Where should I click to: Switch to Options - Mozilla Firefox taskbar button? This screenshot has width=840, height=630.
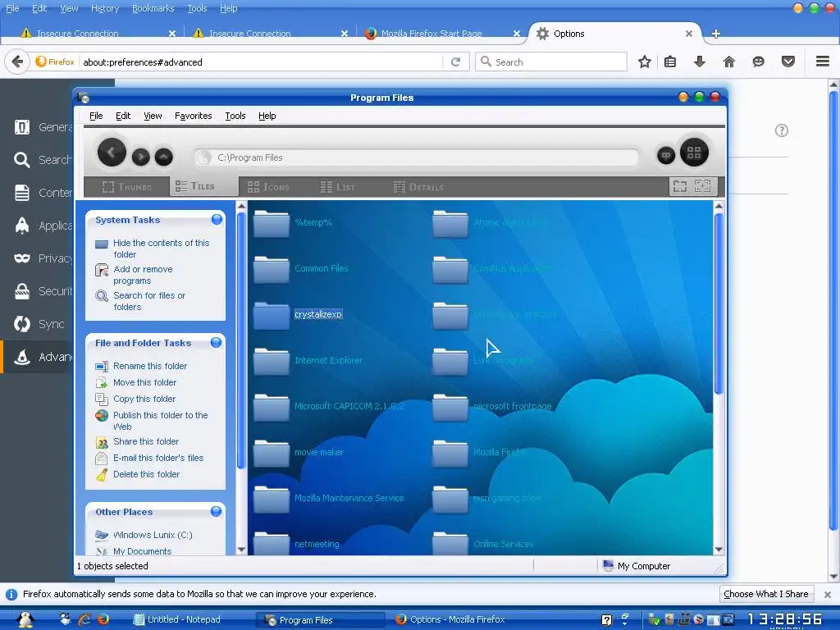coord(450,620)
